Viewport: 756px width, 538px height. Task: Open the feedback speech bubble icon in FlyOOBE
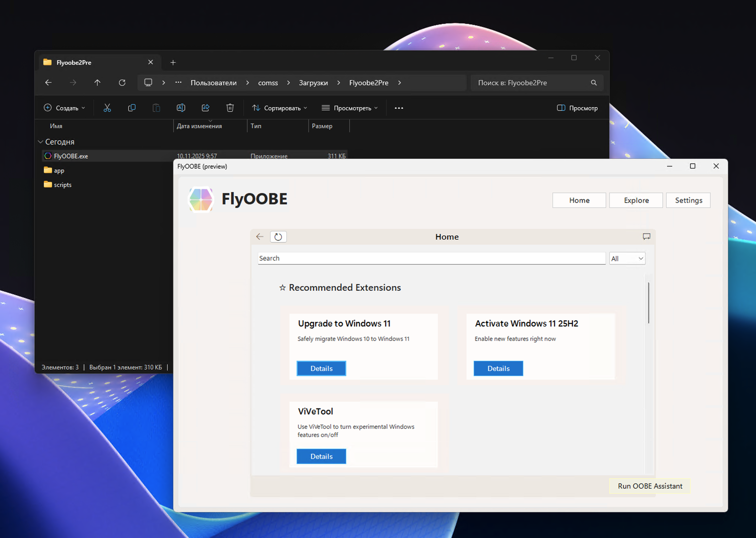coord(647,236)
